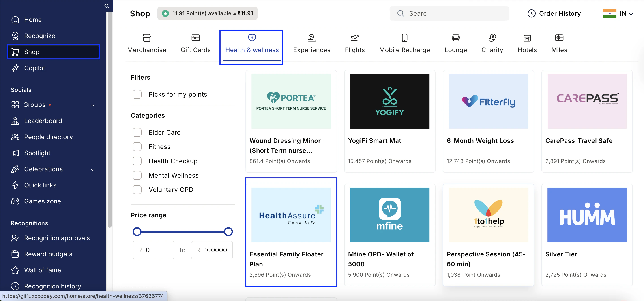Click the Celebrations party icon
Screen dimensions: 644x301
(15, 169)
